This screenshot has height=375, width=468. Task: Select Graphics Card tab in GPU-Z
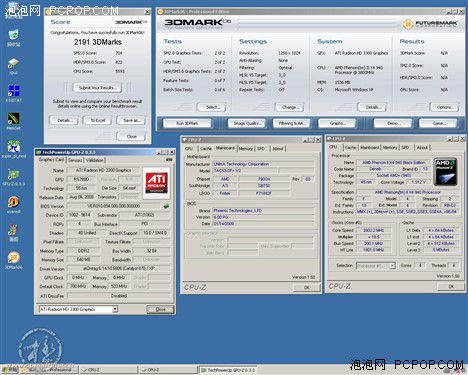coord(51,160)
